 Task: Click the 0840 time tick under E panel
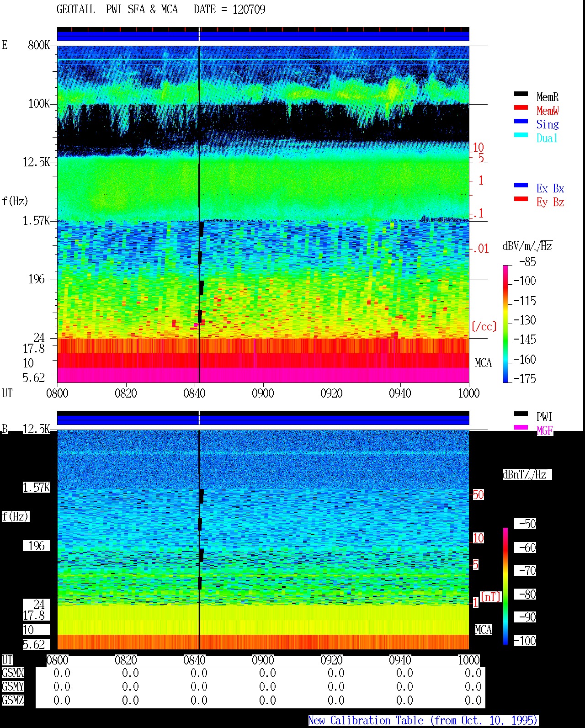(x=194, y=393)
